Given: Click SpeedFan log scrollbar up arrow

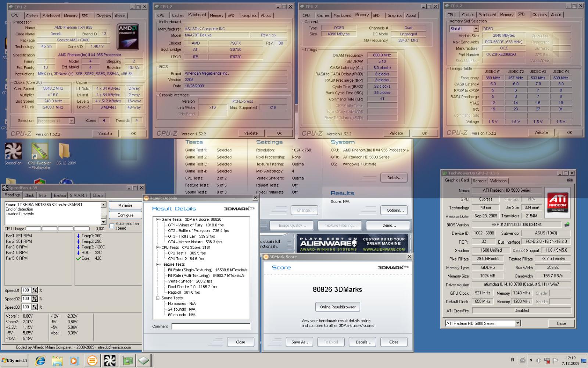Looking at the screenshot, I should (x=103, y=205).
